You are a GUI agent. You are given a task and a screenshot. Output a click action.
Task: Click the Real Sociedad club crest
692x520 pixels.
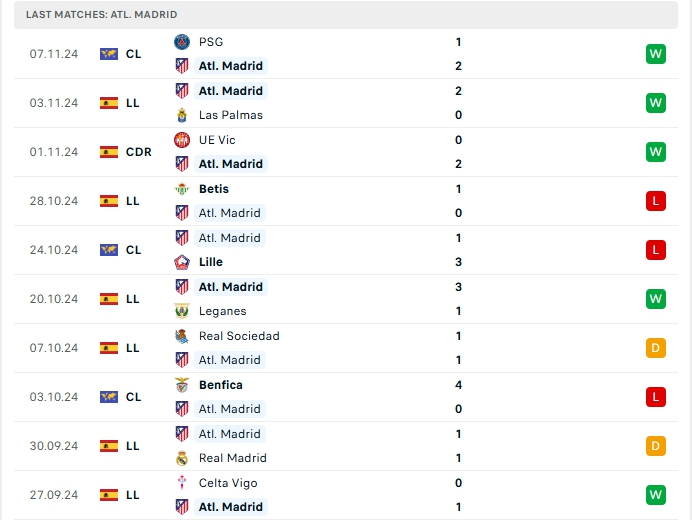pyautogui.click(x=182, y=336)
